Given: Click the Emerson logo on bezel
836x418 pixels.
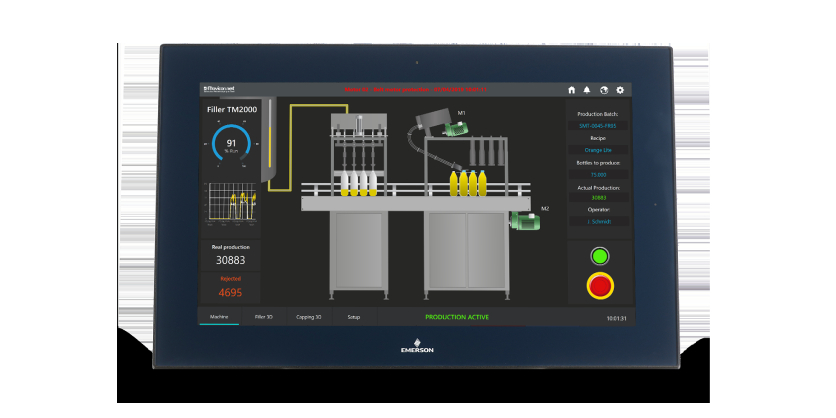Looking at the screenshot, I should 417,345.
